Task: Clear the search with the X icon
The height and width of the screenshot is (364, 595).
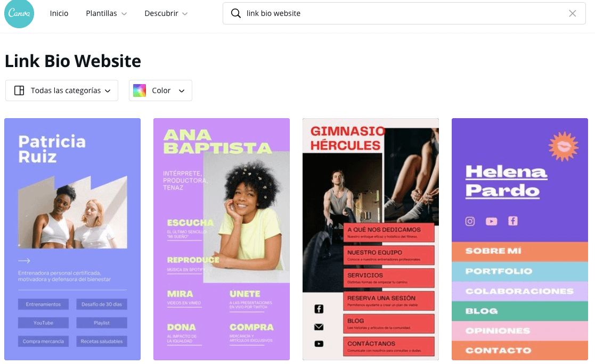Action: 573,13
